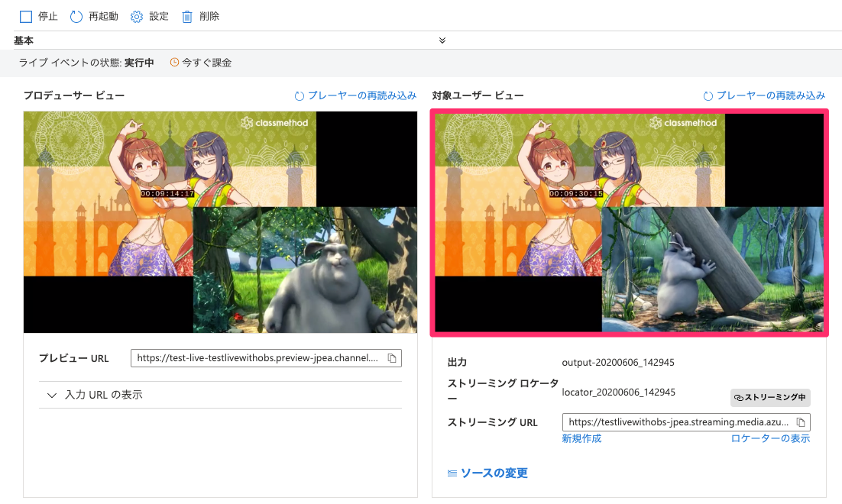
Task: Select the ストリーミング URL text field
Action: coord(686,422)
